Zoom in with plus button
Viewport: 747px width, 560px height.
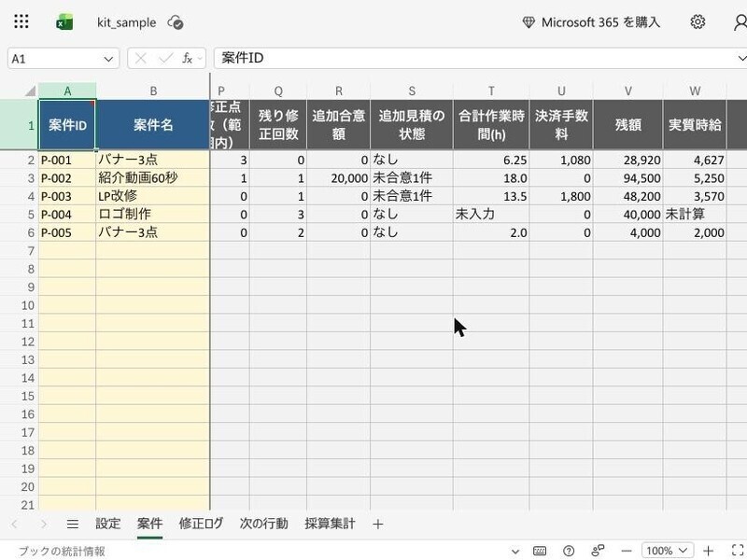coord(708,551)
